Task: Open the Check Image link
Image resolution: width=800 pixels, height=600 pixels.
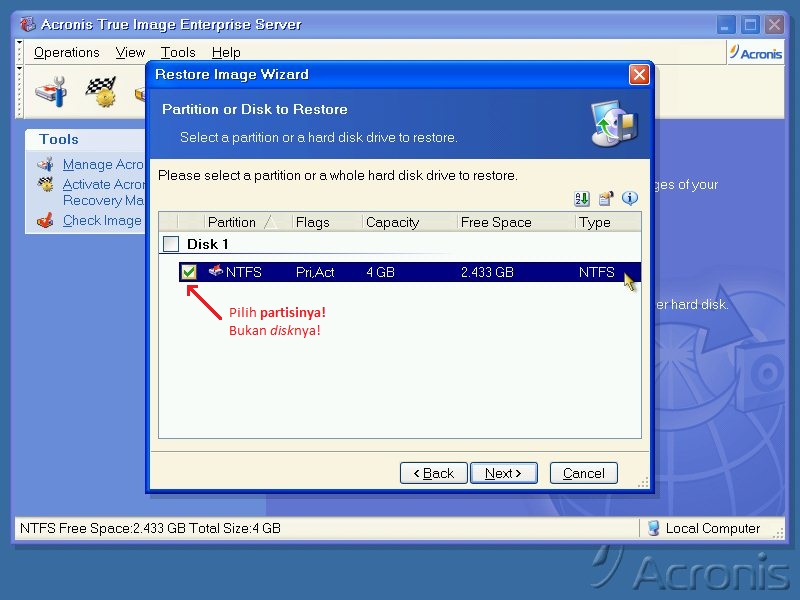Action: pos(102,220)
